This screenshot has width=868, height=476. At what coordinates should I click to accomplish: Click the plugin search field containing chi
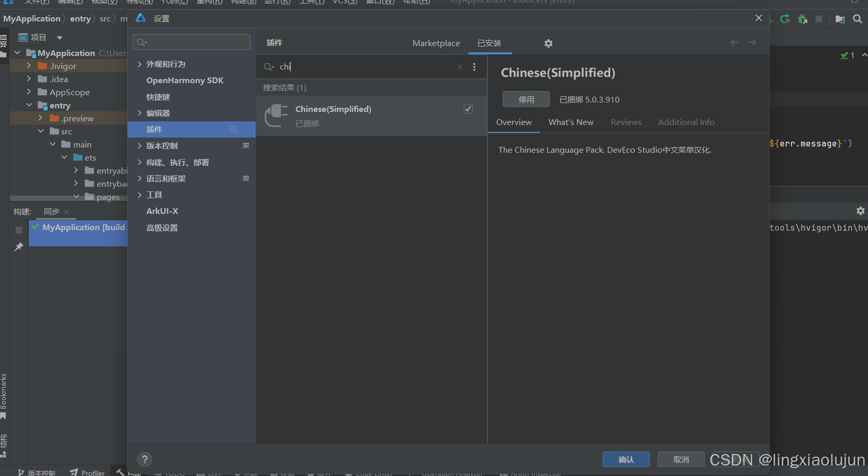coord(366,67)
